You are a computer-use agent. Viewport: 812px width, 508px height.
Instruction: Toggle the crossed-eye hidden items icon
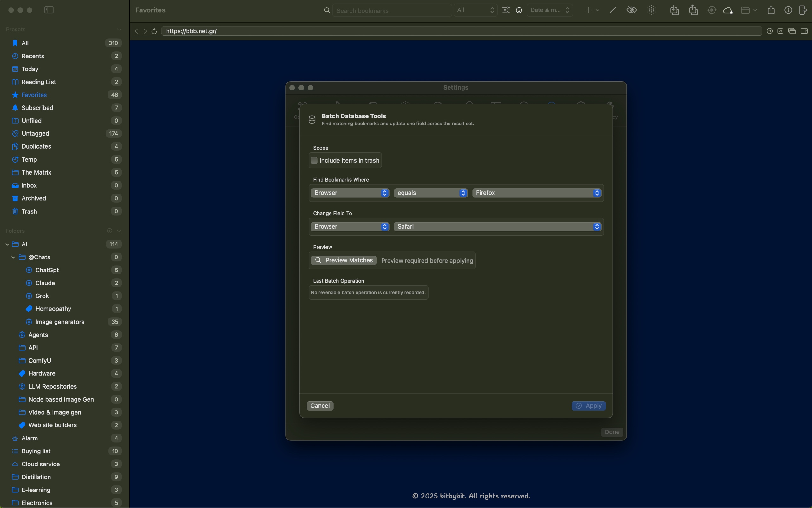632,10
